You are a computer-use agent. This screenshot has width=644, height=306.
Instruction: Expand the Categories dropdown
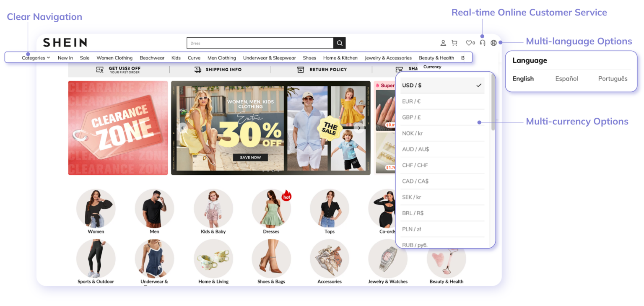pos(36,58)
